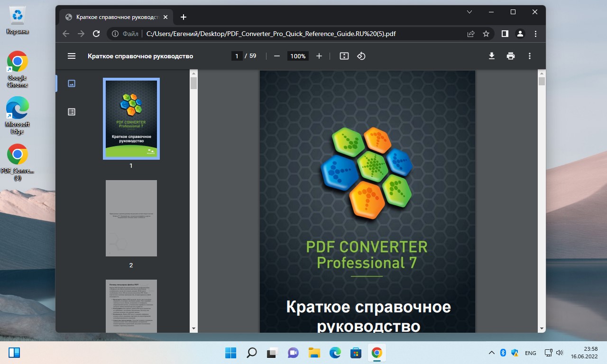The width and height of the screenshot is (607, 364).
Task: Click the 100% zoom level field
Action: click(298, 56)
